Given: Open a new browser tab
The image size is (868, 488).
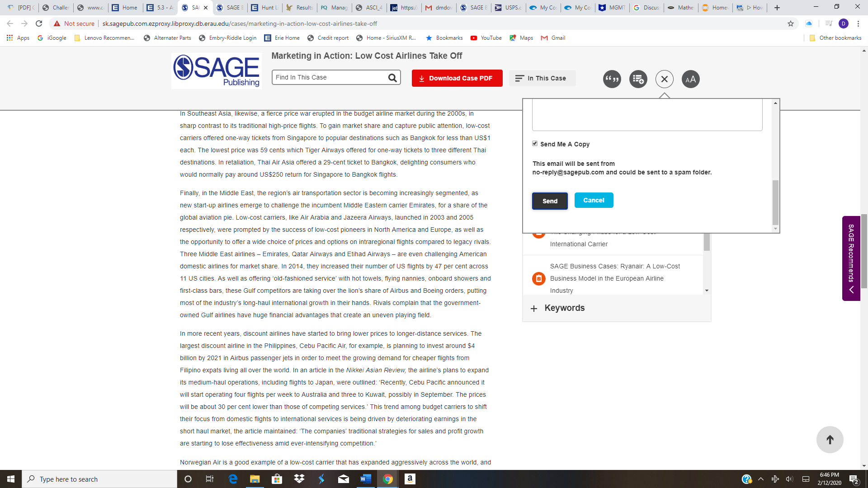Looking at the screenshot, I should coord(777,8).
